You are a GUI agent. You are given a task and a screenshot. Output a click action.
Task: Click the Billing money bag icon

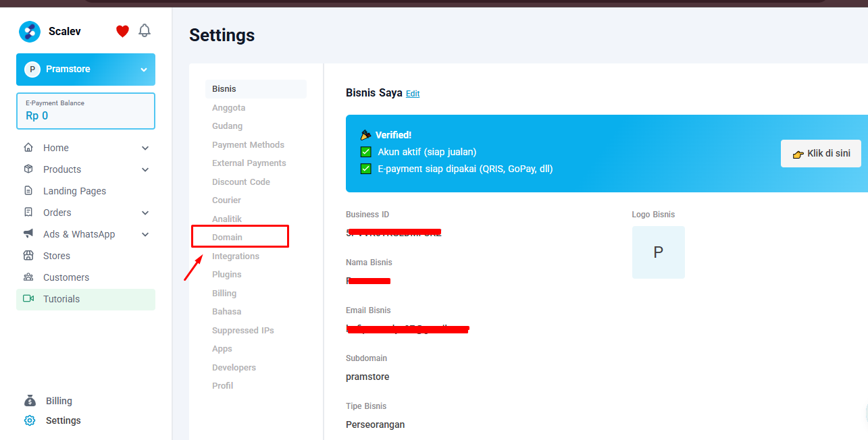(30, 401)
